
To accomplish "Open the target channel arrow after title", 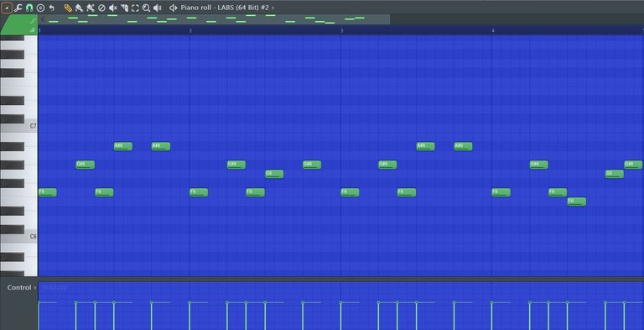I will 273,8.
